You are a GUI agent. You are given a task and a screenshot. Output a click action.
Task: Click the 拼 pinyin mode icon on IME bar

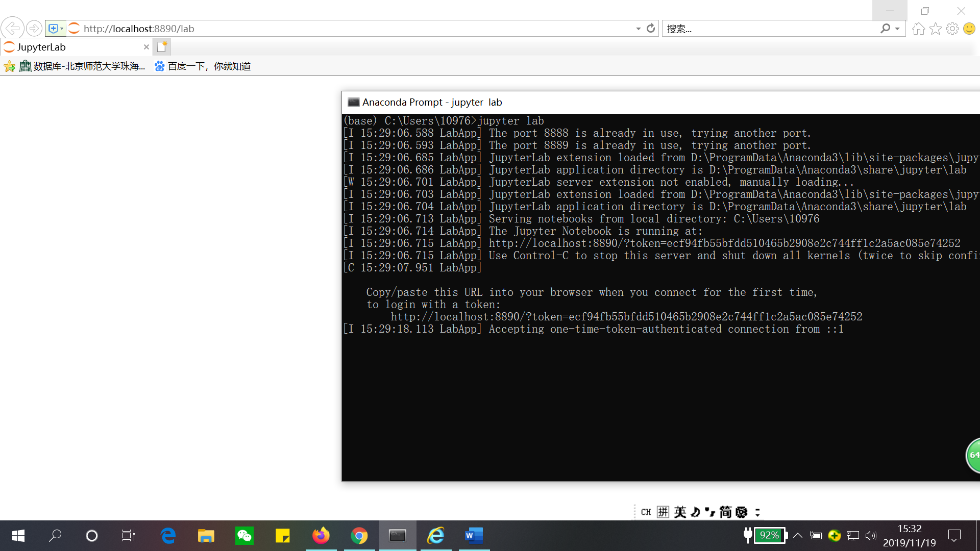pyautogui.click(x=663, y=512)
